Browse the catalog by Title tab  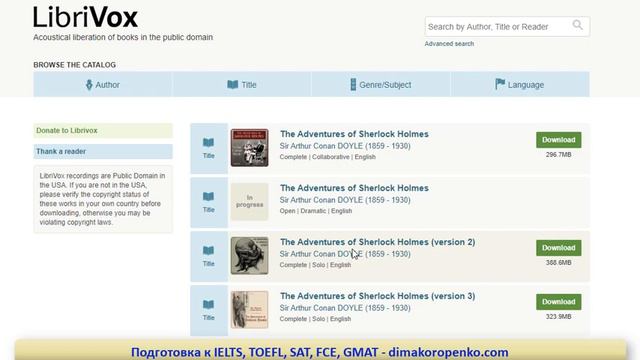pyautogui.click(x=242, y=84)
